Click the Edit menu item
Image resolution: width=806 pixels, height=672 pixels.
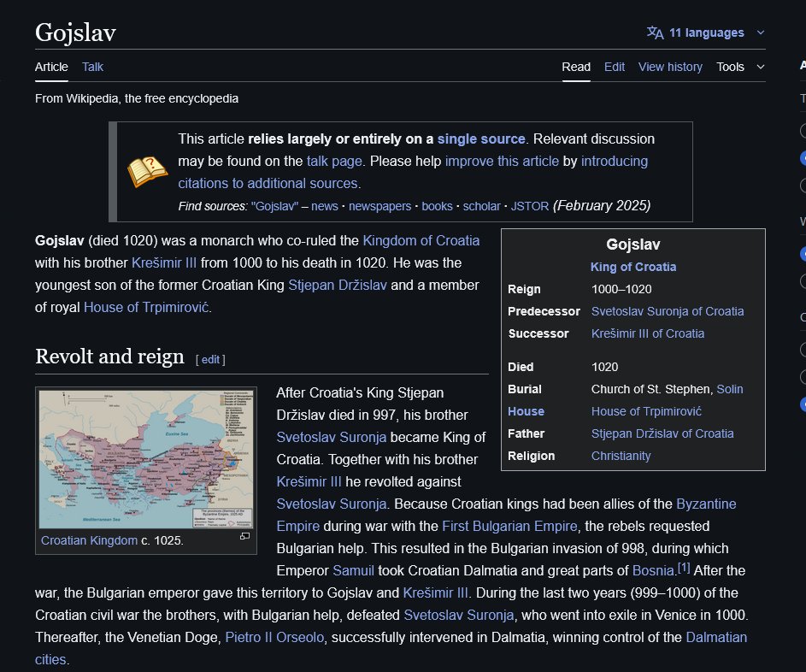pyautogui.click(x=615, y=67)
